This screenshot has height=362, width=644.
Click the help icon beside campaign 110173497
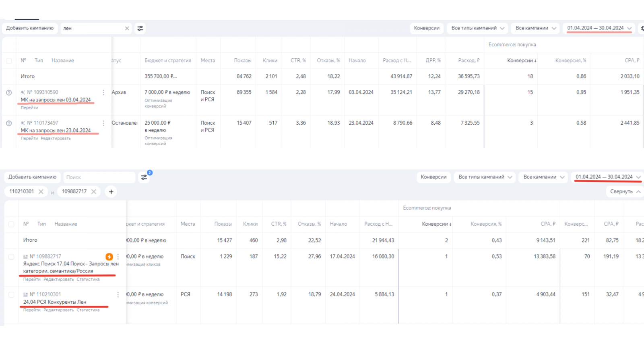point(9,123)
